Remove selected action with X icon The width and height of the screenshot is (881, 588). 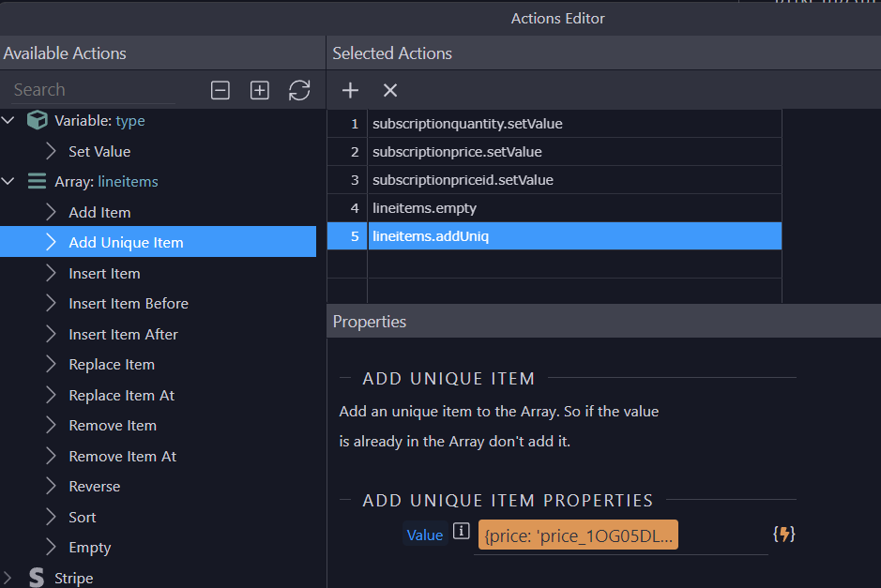(390, 90)
